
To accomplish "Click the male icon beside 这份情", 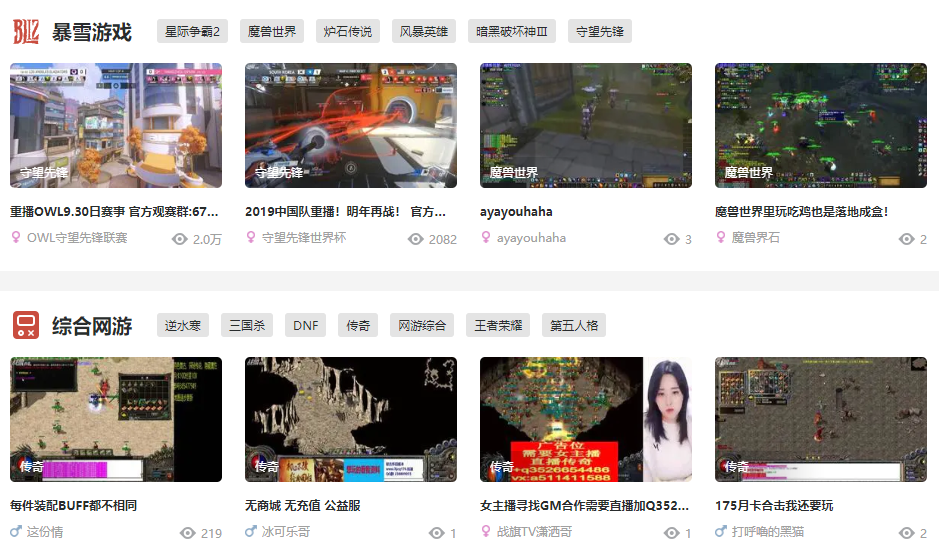I will [16, 531].
